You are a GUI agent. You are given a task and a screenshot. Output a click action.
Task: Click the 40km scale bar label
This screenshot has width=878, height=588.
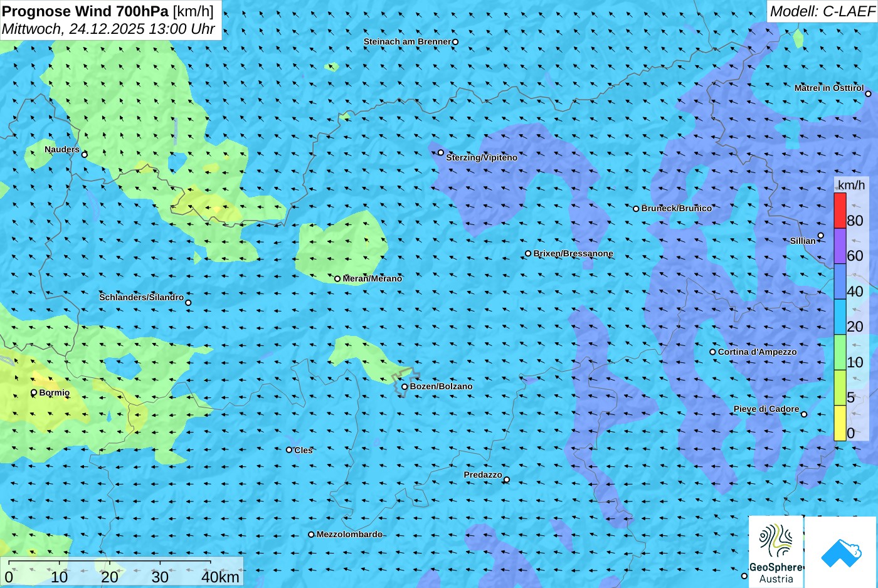220,577
